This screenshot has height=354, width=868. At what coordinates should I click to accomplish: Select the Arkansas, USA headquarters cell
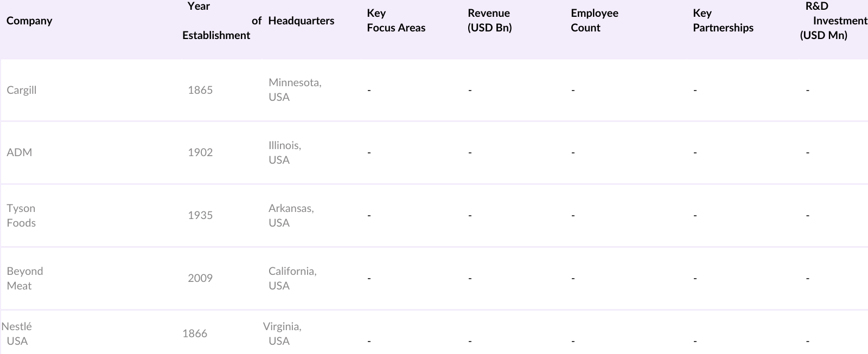coord(291,216)
